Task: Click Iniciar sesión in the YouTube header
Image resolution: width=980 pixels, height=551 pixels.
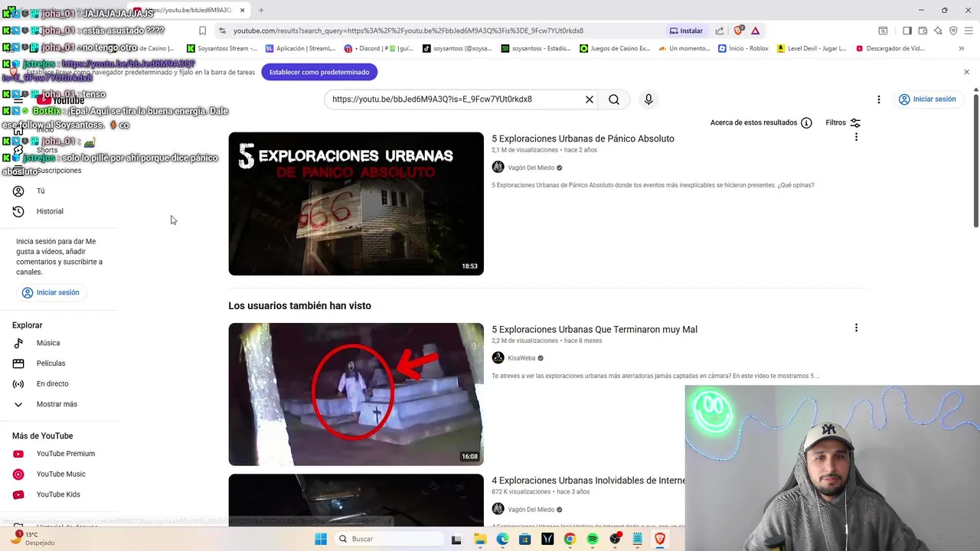Action: [928, 99]
